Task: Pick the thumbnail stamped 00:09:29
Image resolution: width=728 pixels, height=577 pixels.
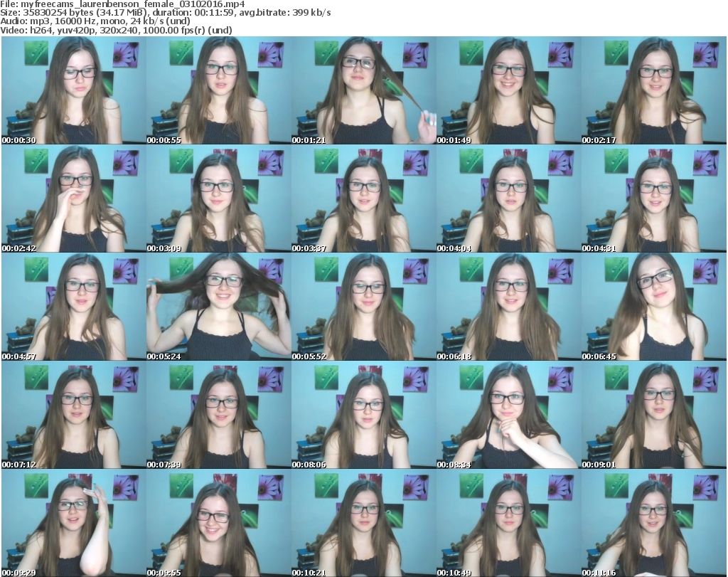Action: (x=74, y=523)
